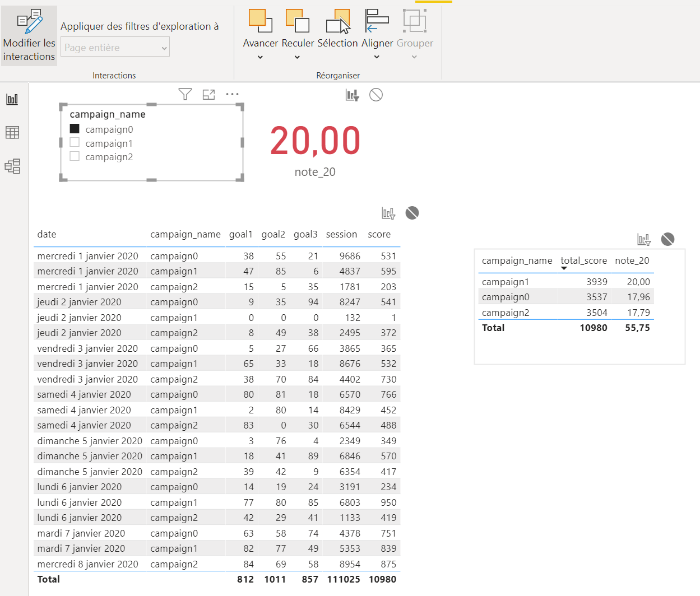Open the slicer more options ellipsis
Viewport: 700px width, 596px height.
pos(232,94)
